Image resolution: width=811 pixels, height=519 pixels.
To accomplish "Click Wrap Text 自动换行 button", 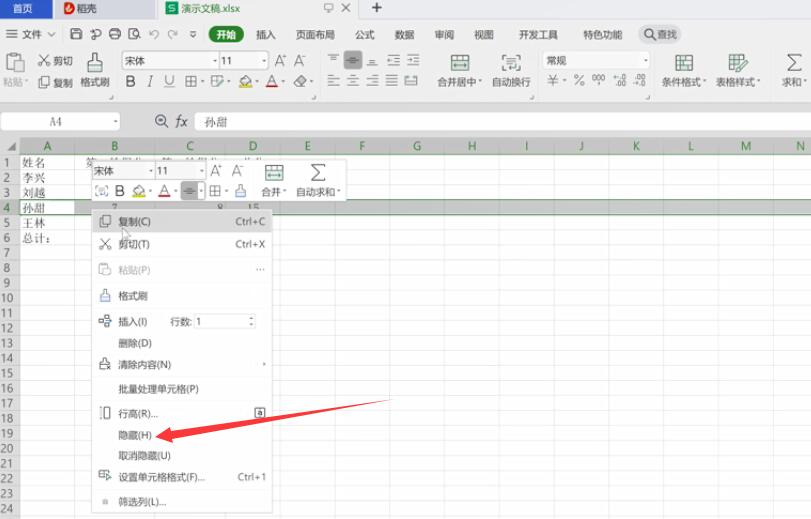I will click(511, 69).
